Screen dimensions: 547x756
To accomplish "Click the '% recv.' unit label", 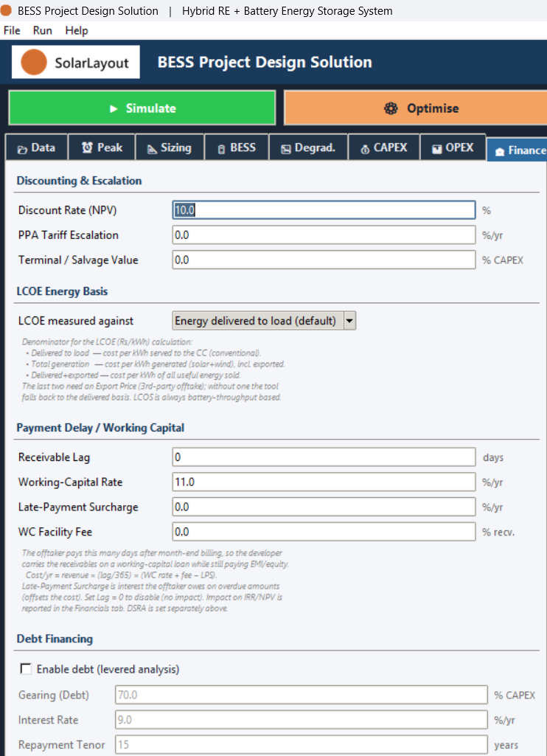I will coord(498,533).
